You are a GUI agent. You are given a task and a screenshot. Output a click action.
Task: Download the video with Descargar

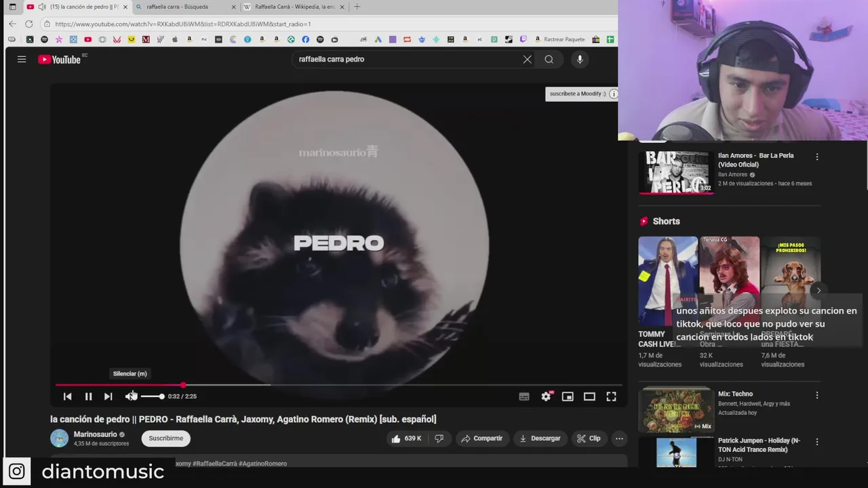click(540, 439)
